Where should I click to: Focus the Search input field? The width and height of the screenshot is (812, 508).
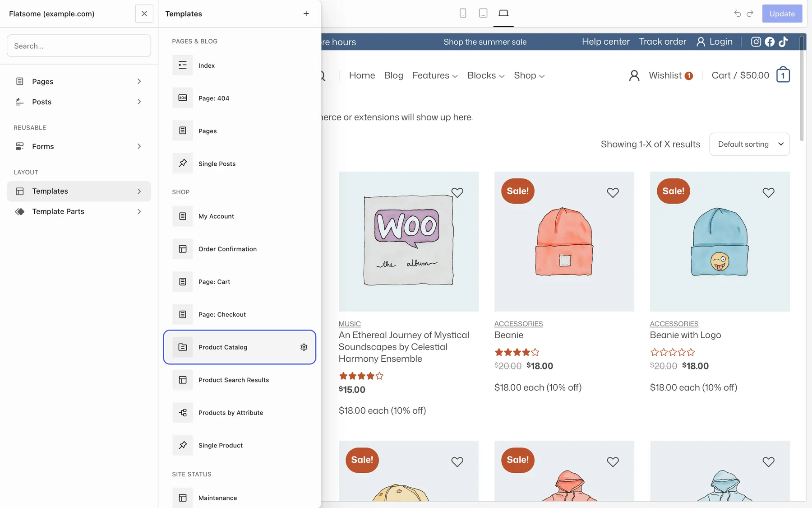pos(79,46)
